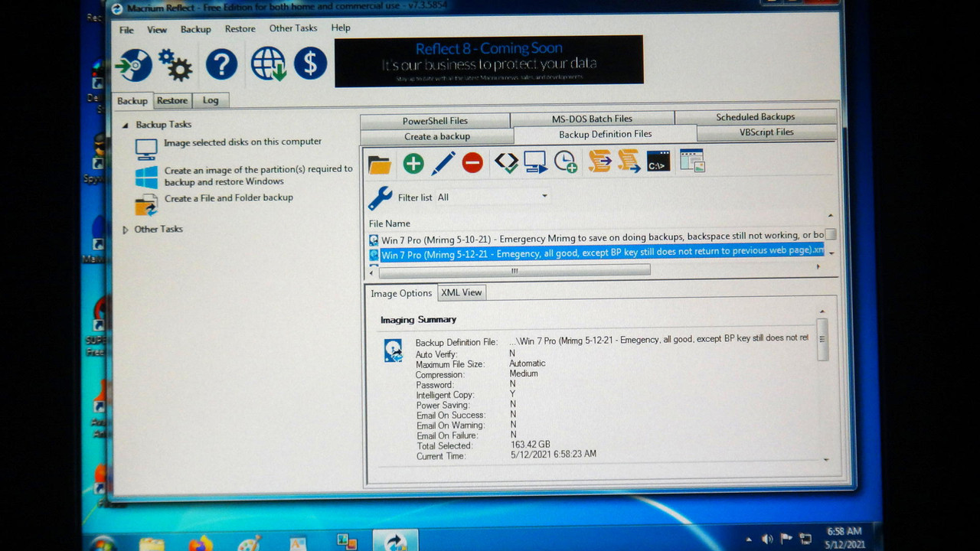Show hidden tray icons arrow
Image resolution: width=980 pixels, height=551 pixels.
749,539
